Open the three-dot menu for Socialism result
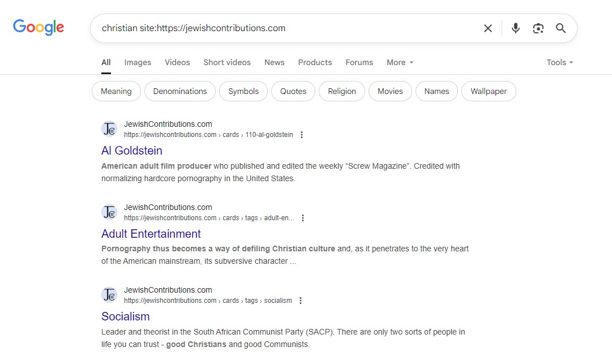Image resolution: width=612 pixels, height=364 pixels. [301, 301]
